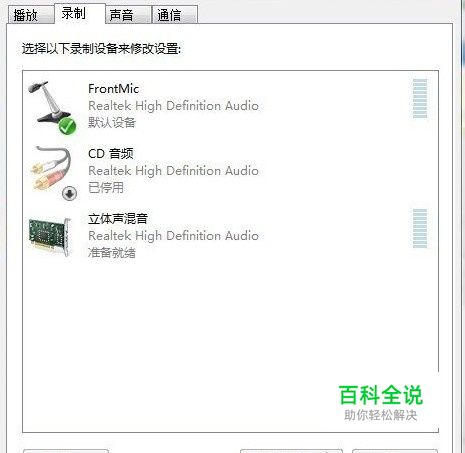Click the 准备就绪 status under 立体声混音
The height and width of the screenshot is (453, 465).
click(x=112, y=253)
